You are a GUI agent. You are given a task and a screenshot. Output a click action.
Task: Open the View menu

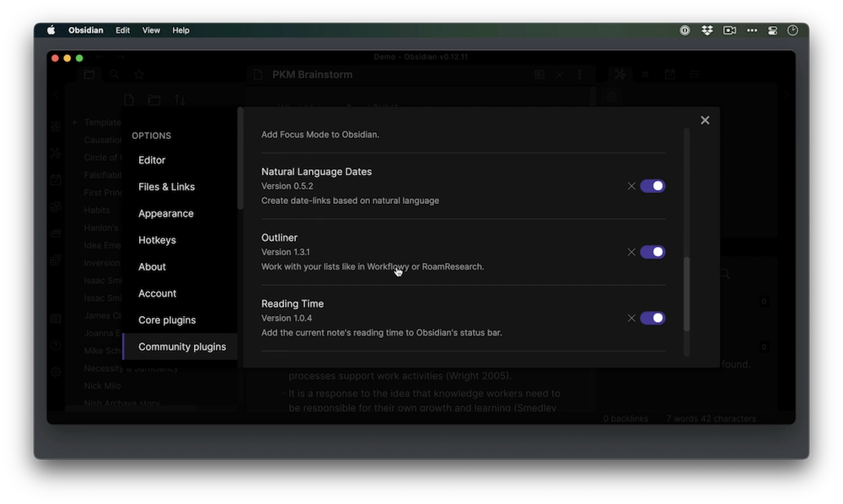tap(151, 30)
